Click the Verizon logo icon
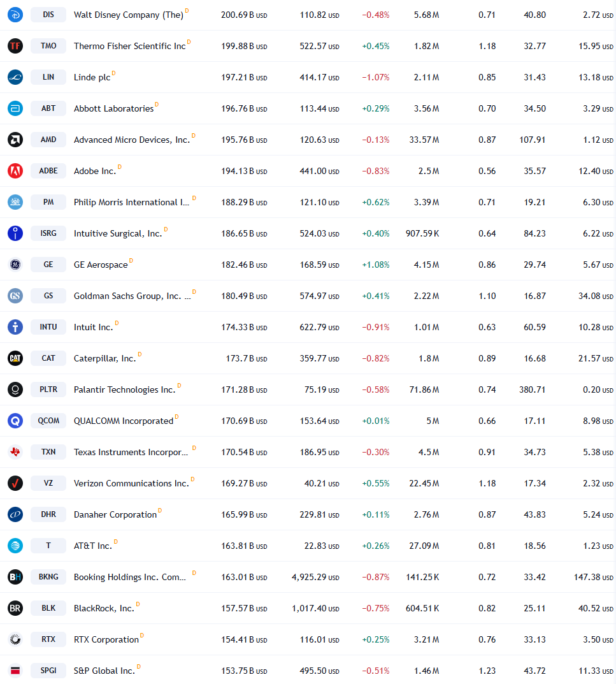Viewport: 616px width, 684px height. click(x=15, y=483)
